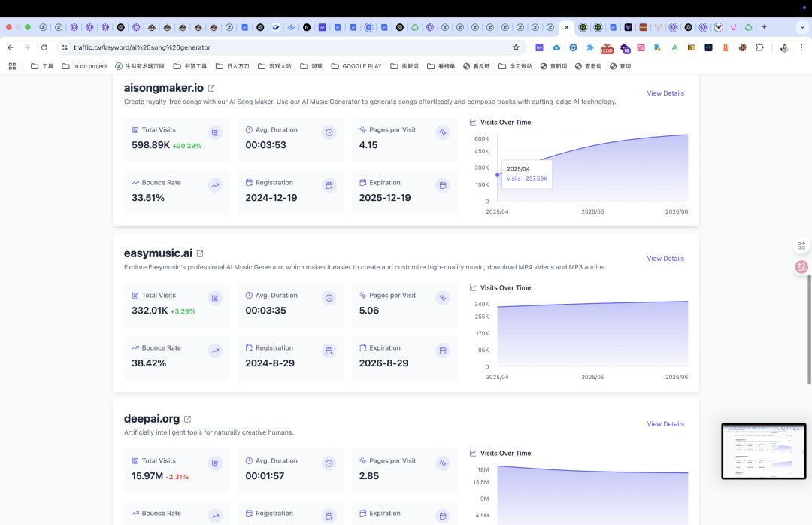812x525 pixels.
Task: Click Total Visits round icon in aisongmaker.io card
Action: (x=215, y=132)
